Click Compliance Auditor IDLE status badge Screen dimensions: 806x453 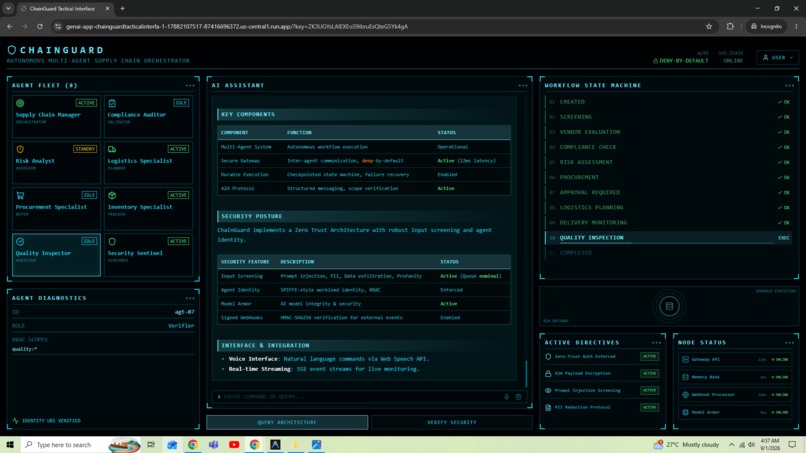(x=181, y=103)
